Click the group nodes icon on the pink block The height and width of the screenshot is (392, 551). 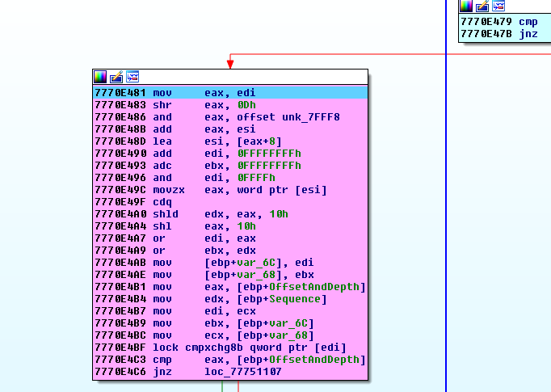132,77
